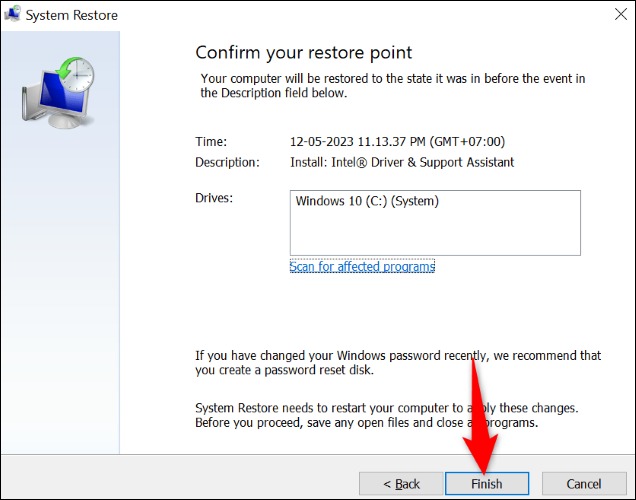Go back with the Back button
The height and width of the screenshot is (500, 636).
tap(401, 483)
